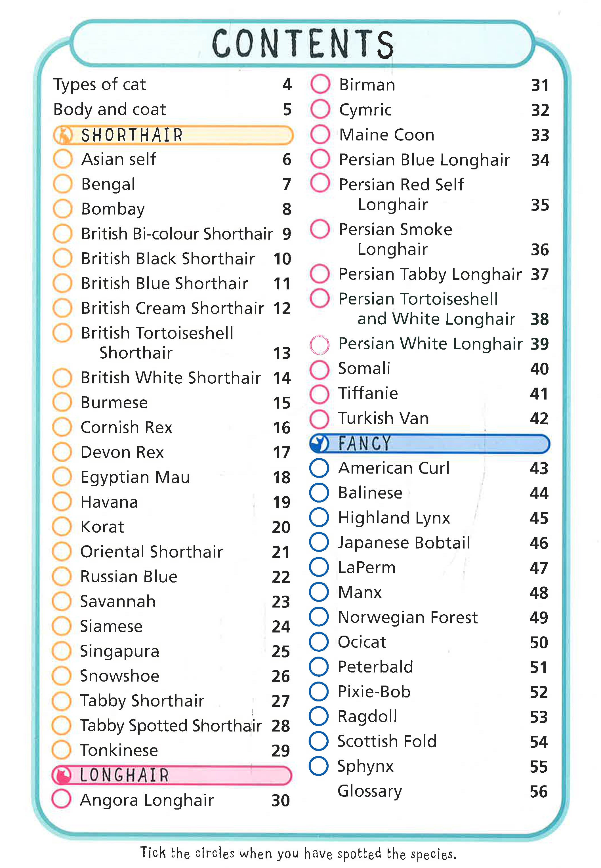The width and height of the screenshot is (601, 868).
Task: Click page number 42 for Turkish Van
Action: 539,418
